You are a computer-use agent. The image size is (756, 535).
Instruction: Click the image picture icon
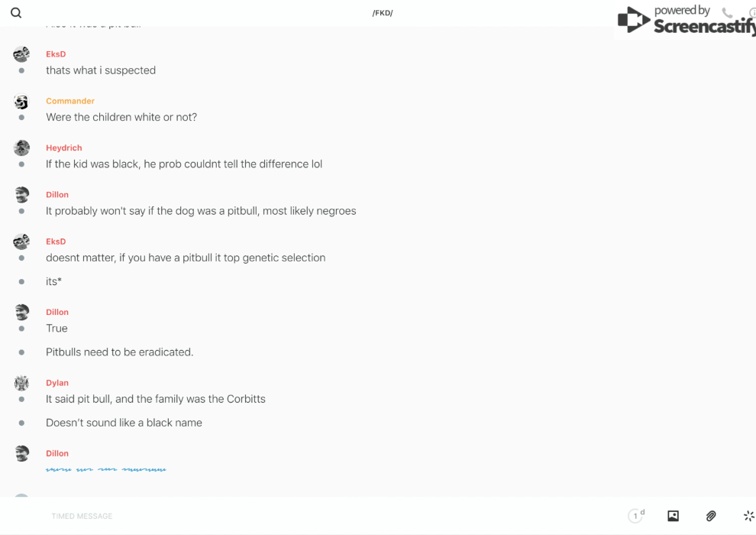[673, 516]
